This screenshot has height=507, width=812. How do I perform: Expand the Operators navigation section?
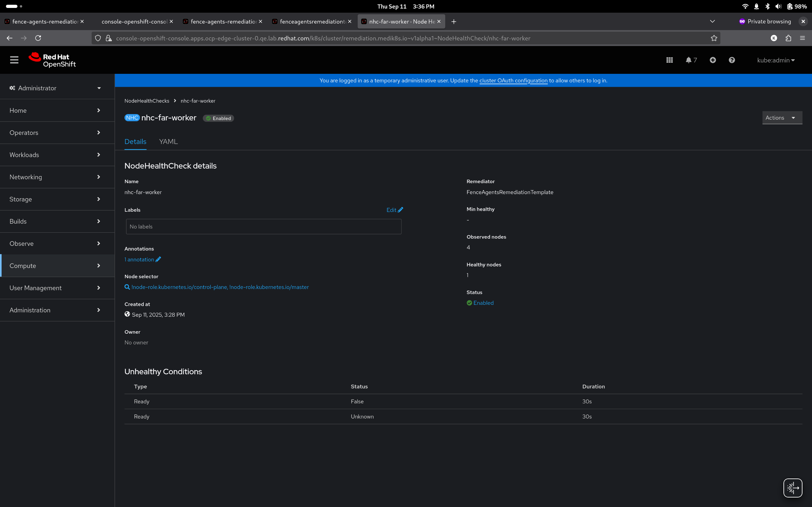point(56,133)
